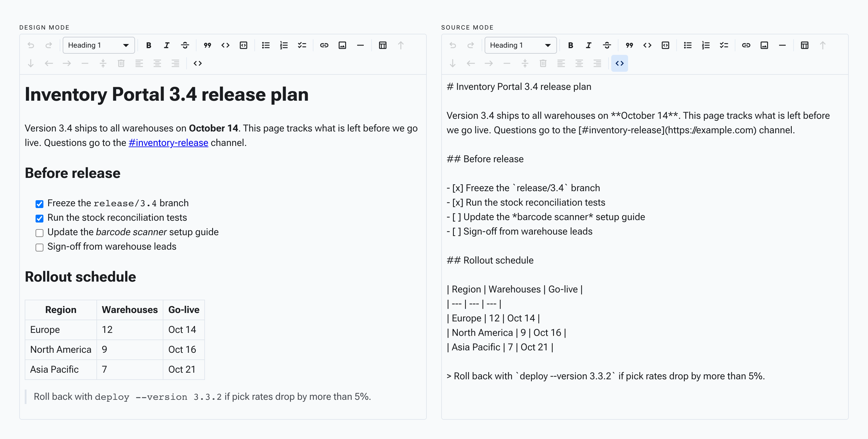This screenshot has width=868, height=439.
Task: Toggle Bold in Design Mode toolbar
Action: tap(149, 45)
